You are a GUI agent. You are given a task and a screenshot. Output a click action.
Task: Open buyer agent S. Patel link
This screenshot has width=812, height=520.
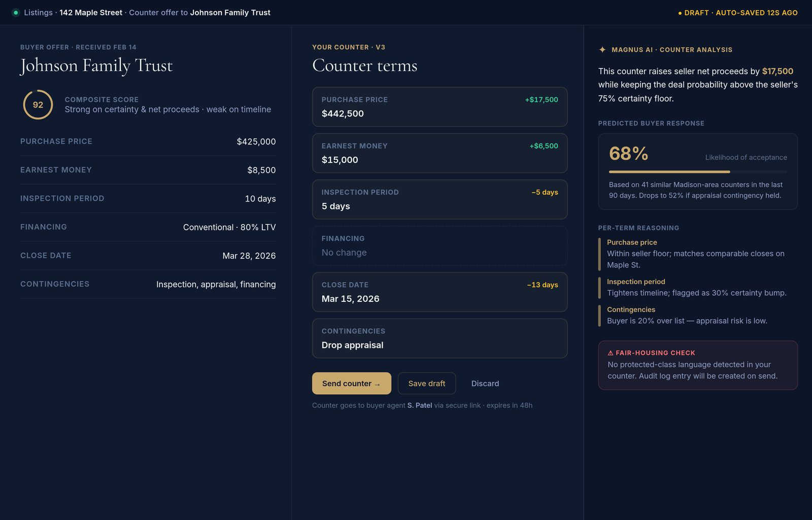pyautogui.click(x=420, y=405)
